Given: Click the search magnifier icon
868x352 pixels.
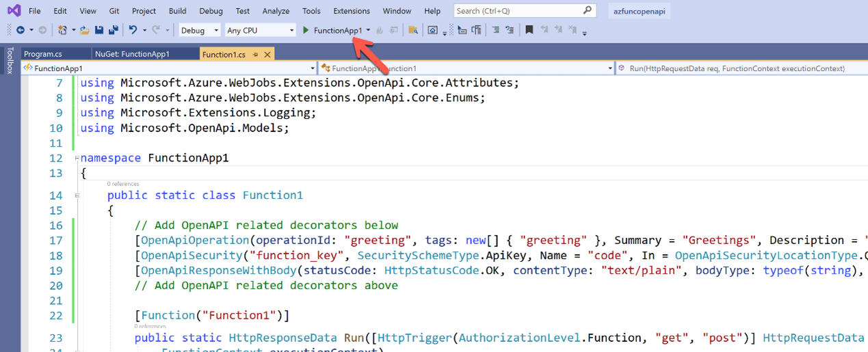Looking at the screenshot, I should pos(588,10).
